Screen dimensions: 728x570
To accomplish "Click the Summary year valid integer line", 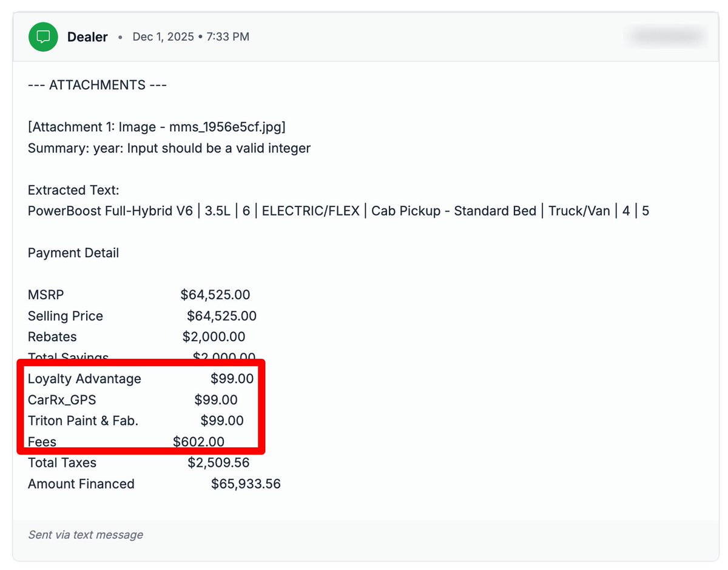I will (169, 148).
